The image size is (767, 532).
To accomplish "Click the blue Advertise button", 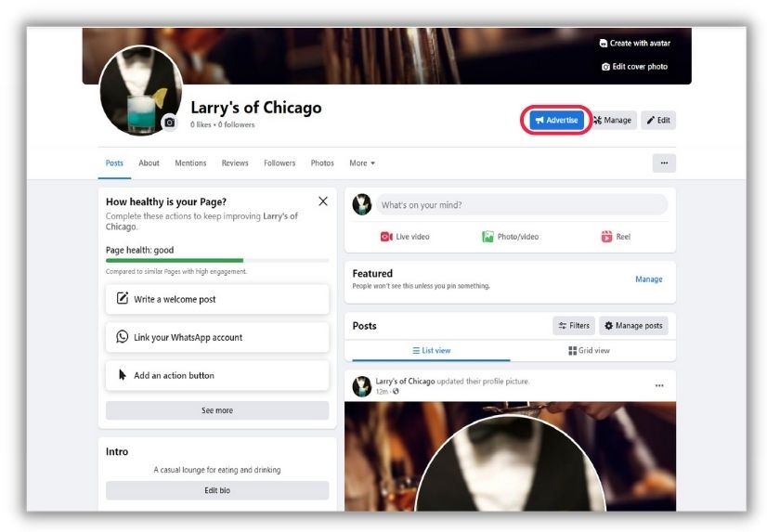I will 556,120.
